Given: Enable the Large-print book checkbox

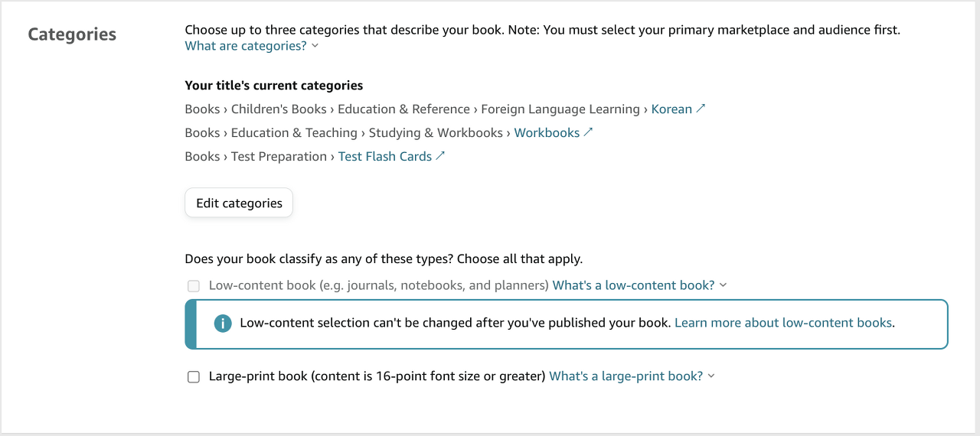Looking at the screenshot, I should 194,377.
